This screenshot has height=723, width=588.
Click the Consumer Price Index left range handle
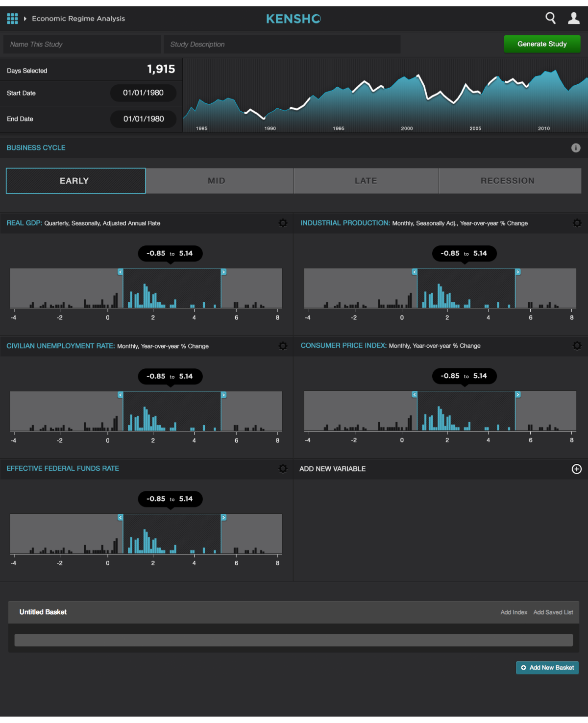coord(415,394)
